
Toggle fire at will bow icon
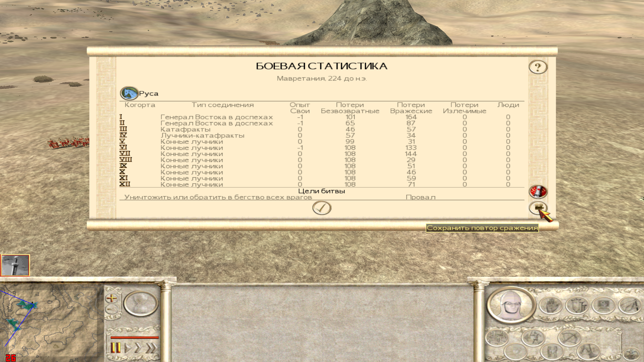click(x=570, y=337)
